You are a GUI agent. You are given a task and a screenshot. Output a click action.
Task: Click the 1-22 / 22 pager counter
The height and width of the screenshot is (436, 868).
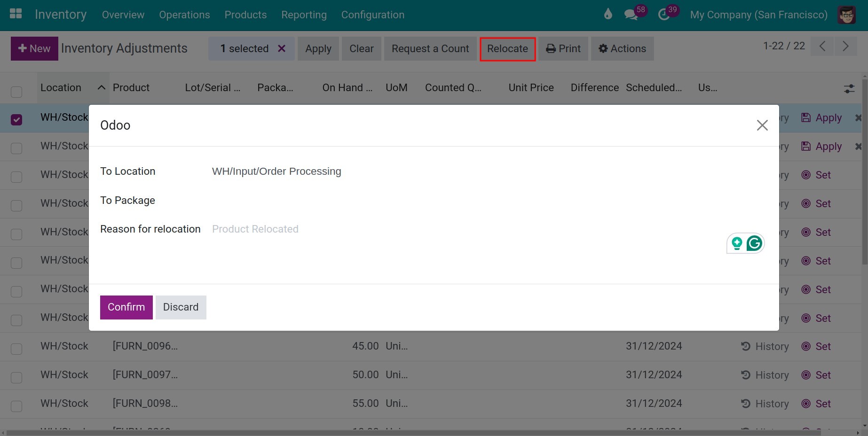(x=784, y=46)
